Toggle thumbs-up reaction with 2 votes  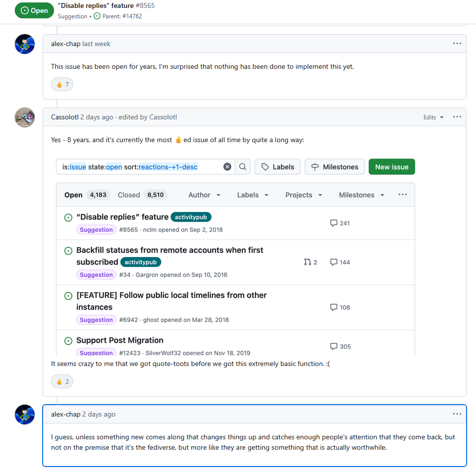pos(62,381)
